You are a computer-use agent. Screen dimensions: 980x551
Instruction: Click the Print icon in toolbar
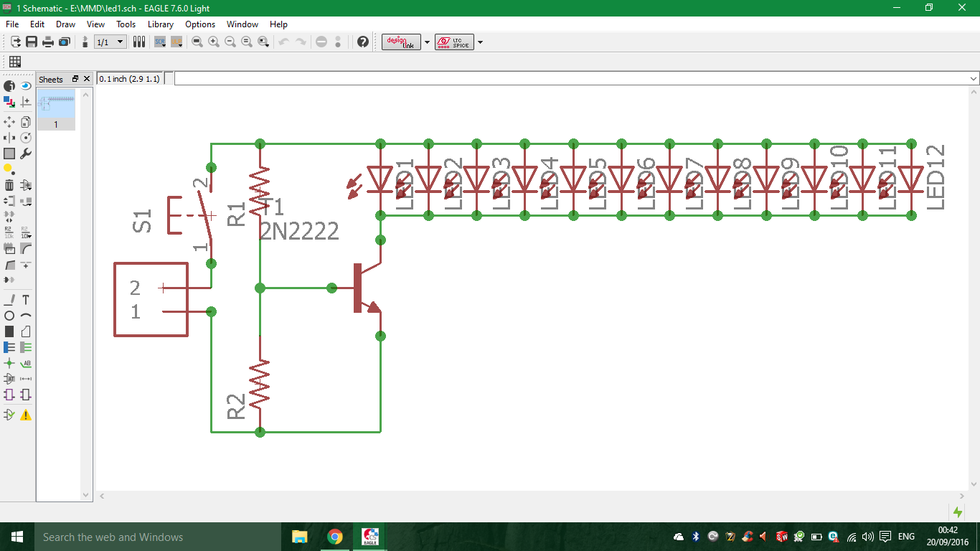(x=48, y=42)
